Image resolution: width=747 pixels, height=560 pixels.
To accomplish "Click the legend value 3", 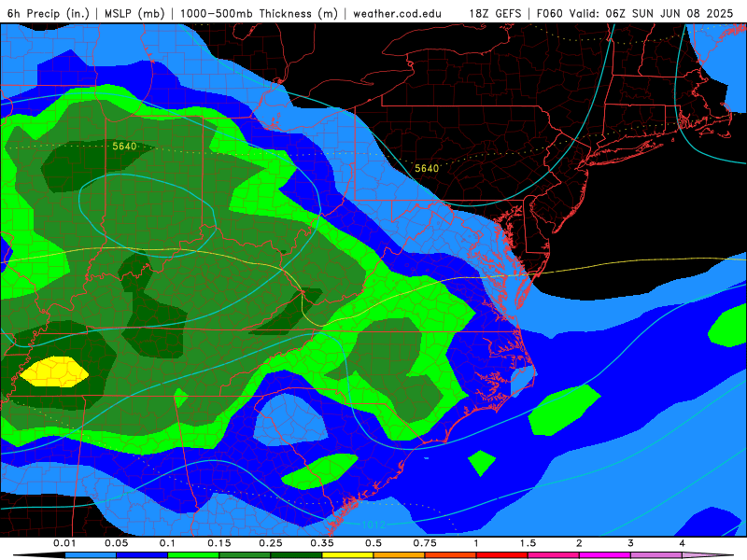I will [x=631, y=543].
